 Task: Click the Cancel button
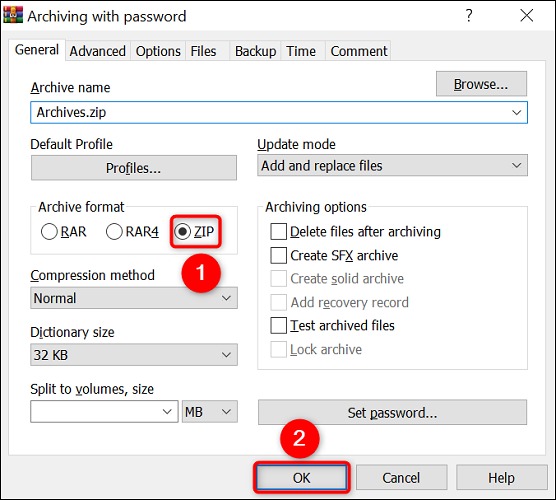click(401, 478)
